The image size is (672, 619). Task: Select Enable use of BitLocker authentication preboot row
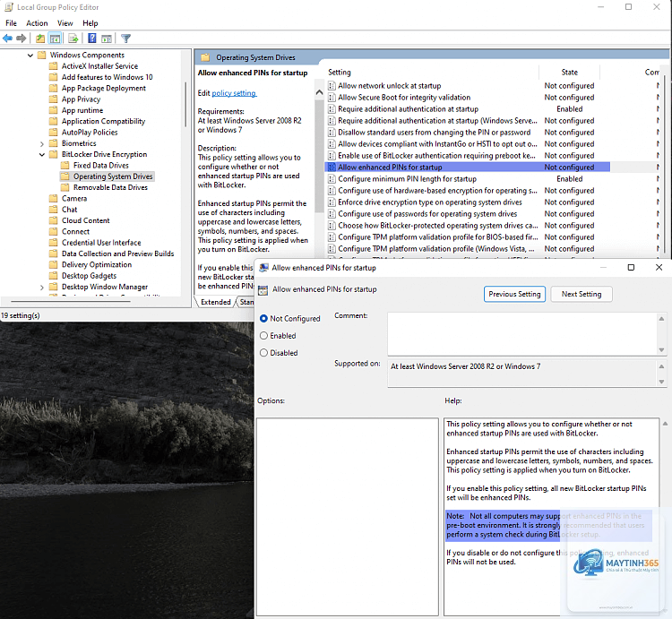[467, 156]
